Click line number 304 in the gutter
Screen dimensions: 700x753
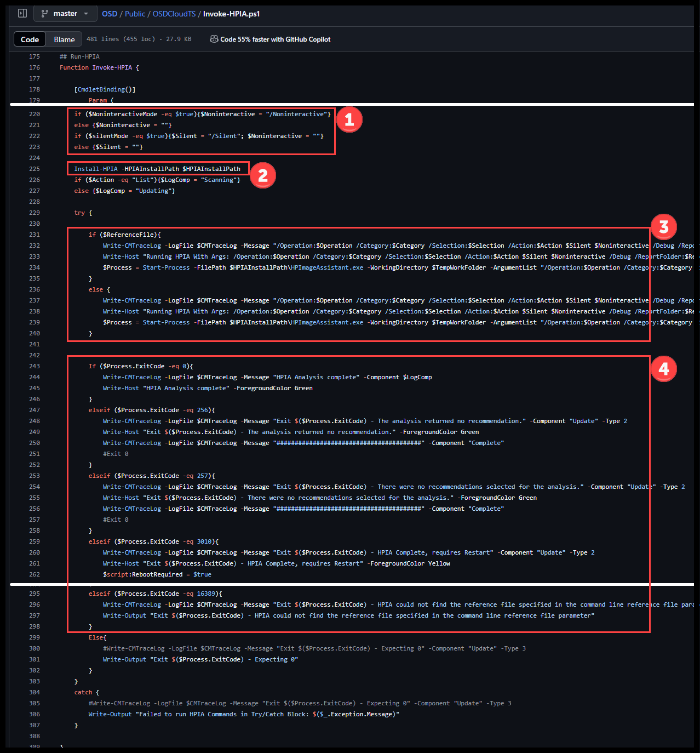(x=34, y=692)
